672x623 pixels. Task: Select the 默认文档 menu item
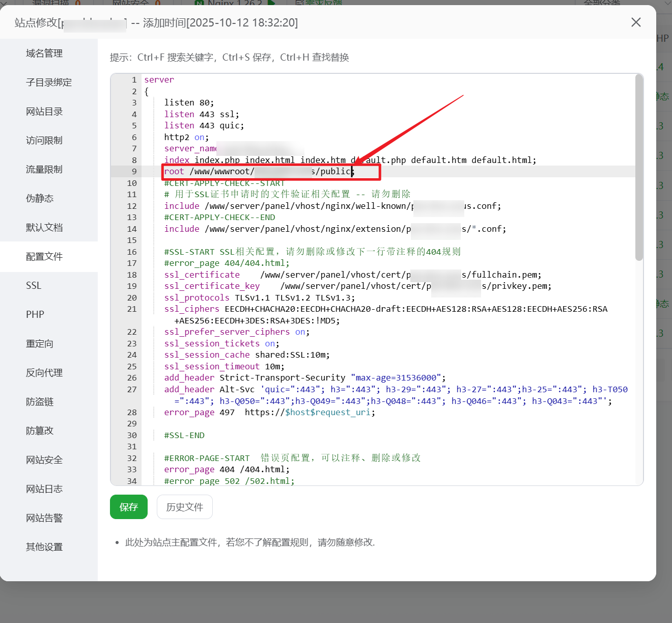(44, 228)
